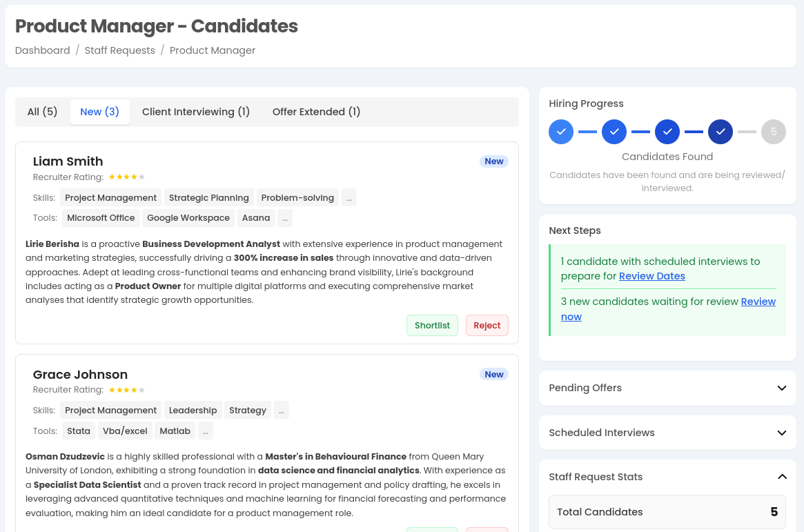Collapse the Staff Request Stats section
Viewport: 804px width, 532px height.
tap(782, 477)
